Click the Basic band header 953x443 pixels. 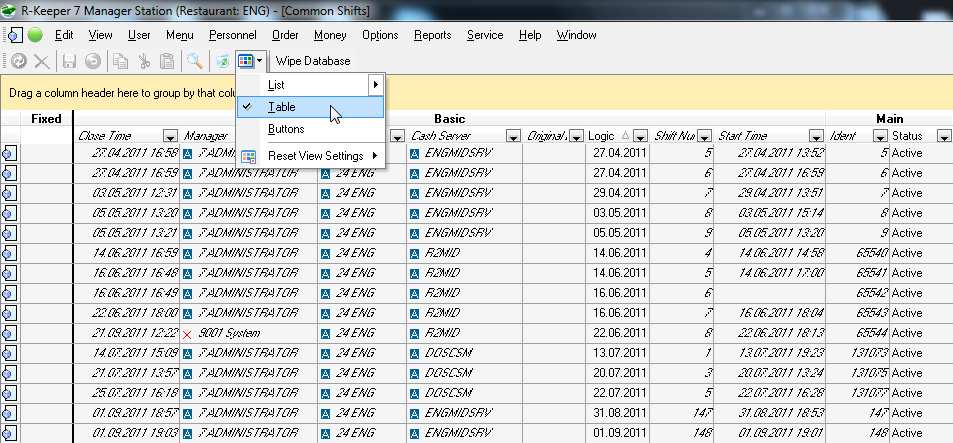point(450,118)
